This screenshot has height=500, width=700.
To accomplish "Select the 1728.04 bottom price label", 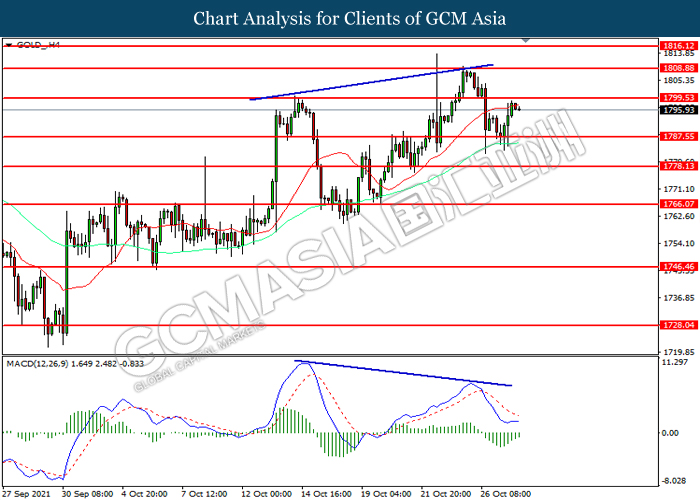I will point(679,325).
